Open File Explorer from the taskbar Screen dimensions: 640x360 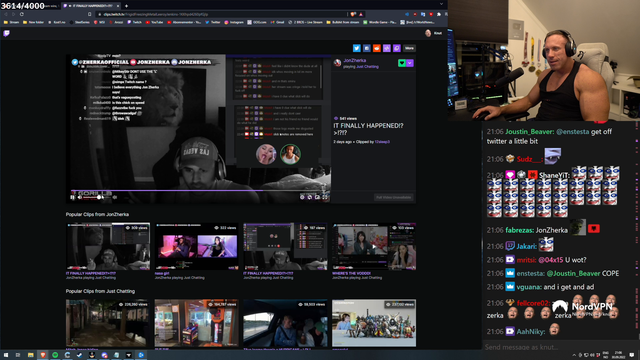31,355
